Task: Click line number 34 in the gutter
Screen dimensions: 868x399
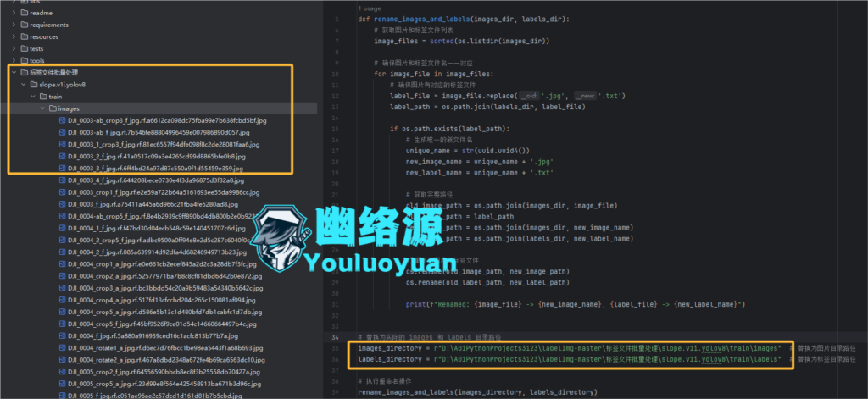Action: [335, 337]
